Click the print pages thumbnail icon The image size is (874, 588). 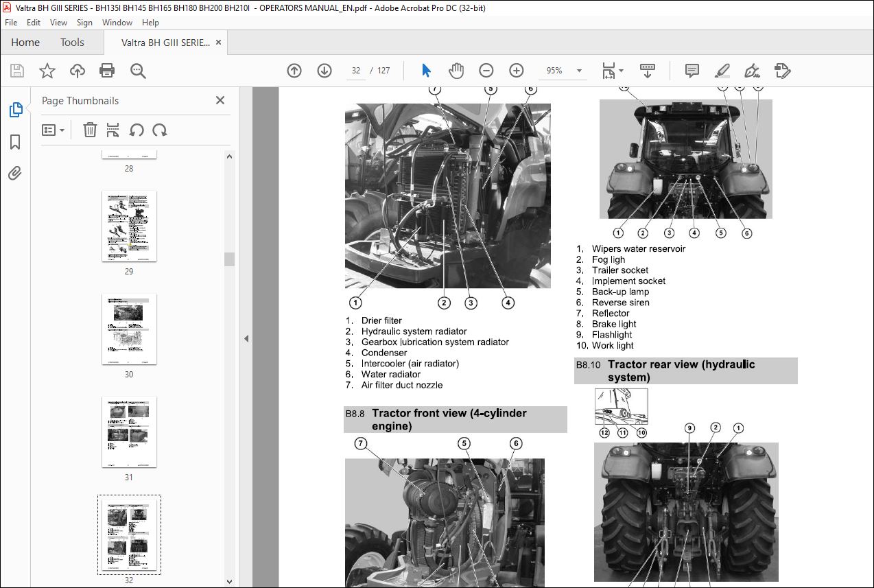(113, 130)
